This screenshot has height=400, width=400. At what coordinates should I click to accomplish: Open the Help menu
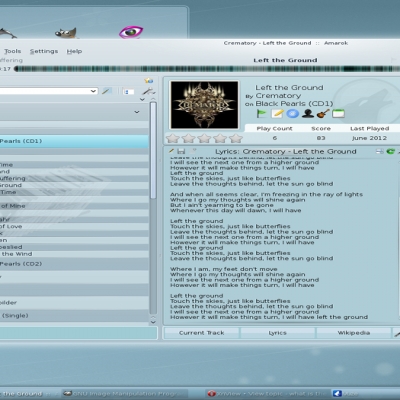click(74, 51)
